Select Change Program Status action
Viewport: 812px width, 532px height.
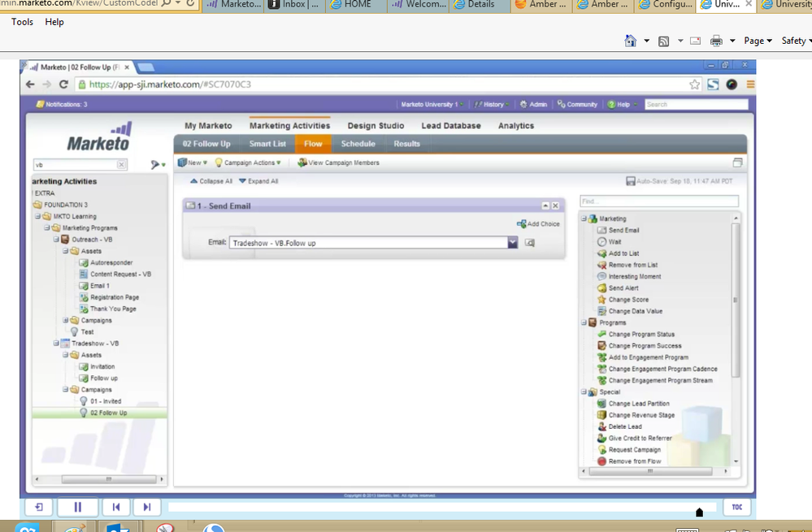(636, 335)
